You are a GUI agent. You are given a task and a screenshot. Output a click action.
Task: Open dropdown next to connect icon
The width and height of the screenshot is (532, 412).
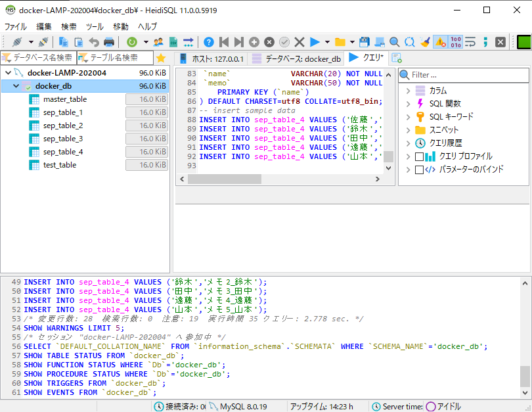click(31, 42)
